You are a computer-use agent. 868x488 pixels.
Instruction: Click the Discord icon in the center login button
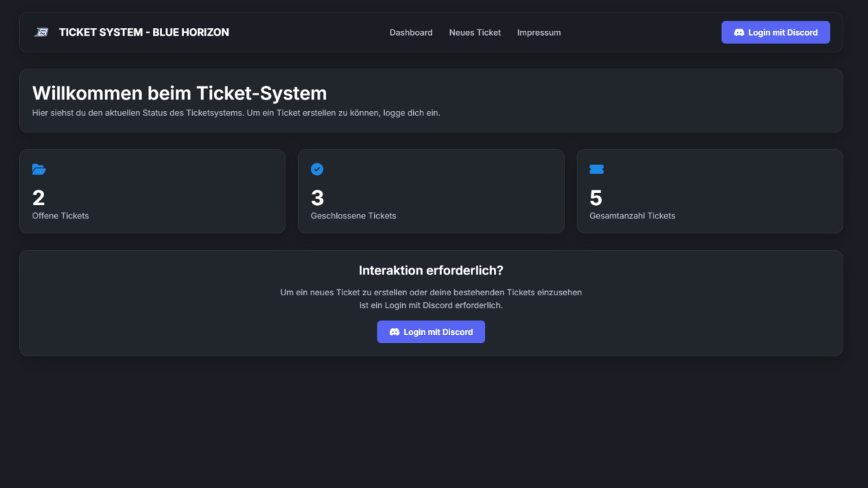(x=394, y=332)
